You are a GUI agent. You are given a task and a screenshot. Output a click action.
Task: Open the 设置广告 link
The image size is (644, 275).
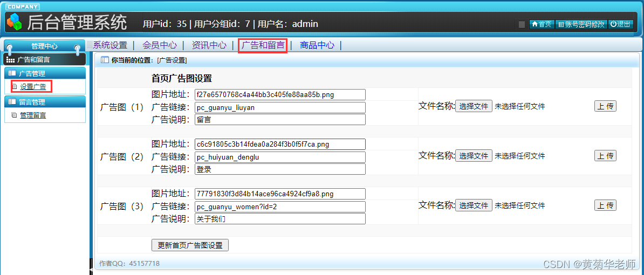click(33, 87)
